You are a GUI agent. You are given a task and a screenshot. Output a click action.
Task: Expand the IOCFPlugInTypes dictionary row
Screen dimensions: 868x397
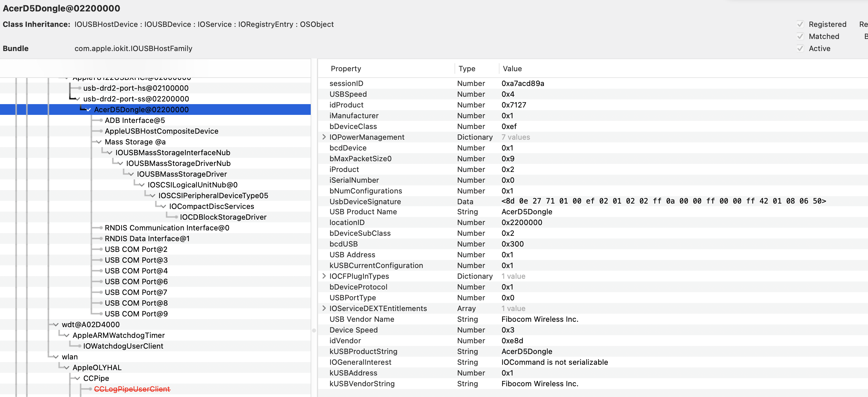point(324,276)
